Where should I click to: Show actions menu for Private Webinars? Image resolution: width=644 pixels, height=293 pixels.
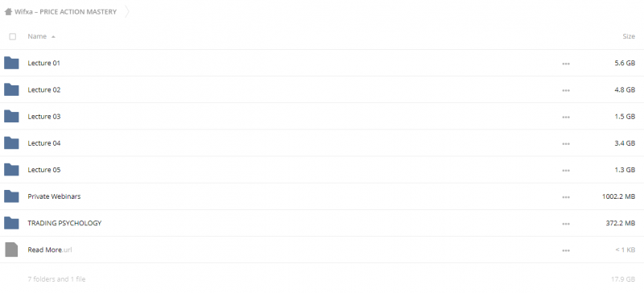(x=566, y=197)
